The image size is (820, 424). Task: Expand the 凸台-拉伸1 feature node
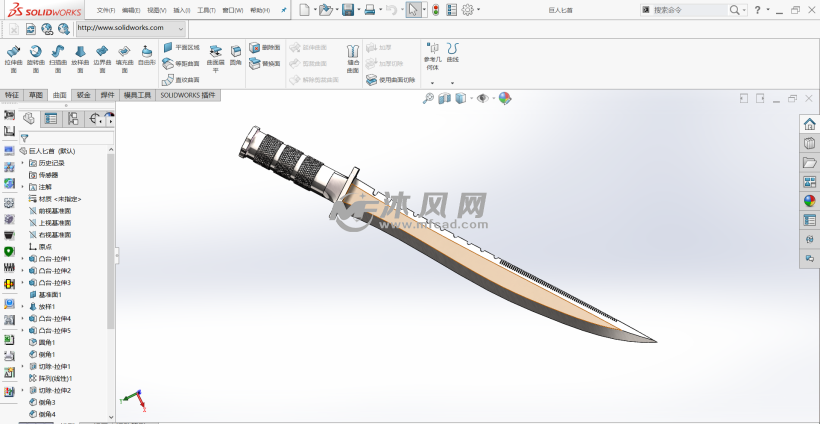tap(23, 259)
